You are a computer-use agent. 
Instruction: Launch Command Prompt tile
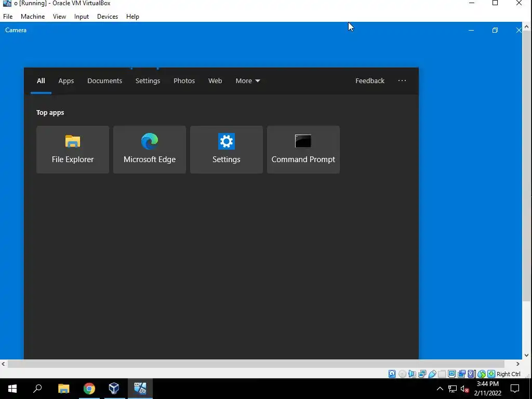303,150
